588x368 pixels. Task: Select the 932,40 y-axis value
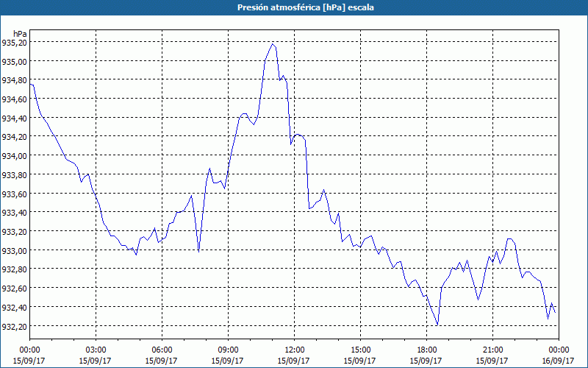click(x=15, y=307)
